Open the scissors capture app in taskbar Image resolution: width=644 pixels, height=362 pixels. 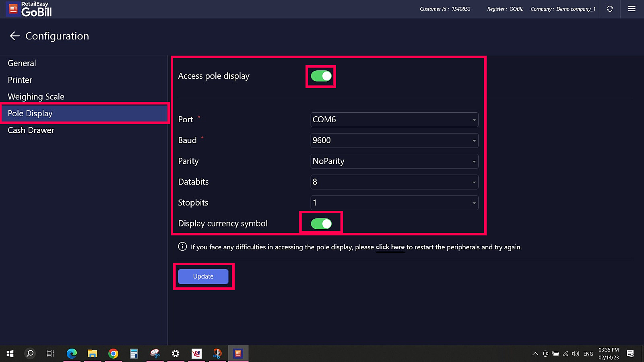tap(217, 354)
